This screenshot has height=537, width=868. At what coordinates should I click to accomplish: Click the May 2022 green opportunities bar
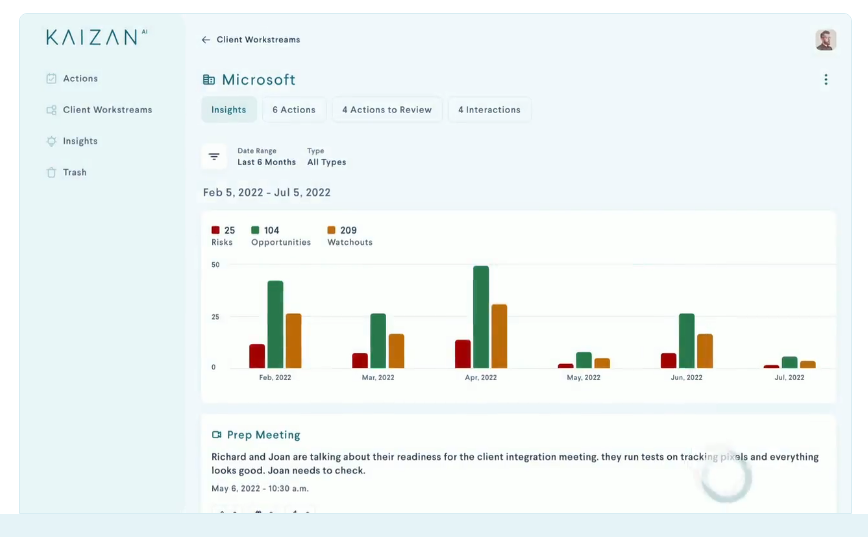(x=584, y=360)
